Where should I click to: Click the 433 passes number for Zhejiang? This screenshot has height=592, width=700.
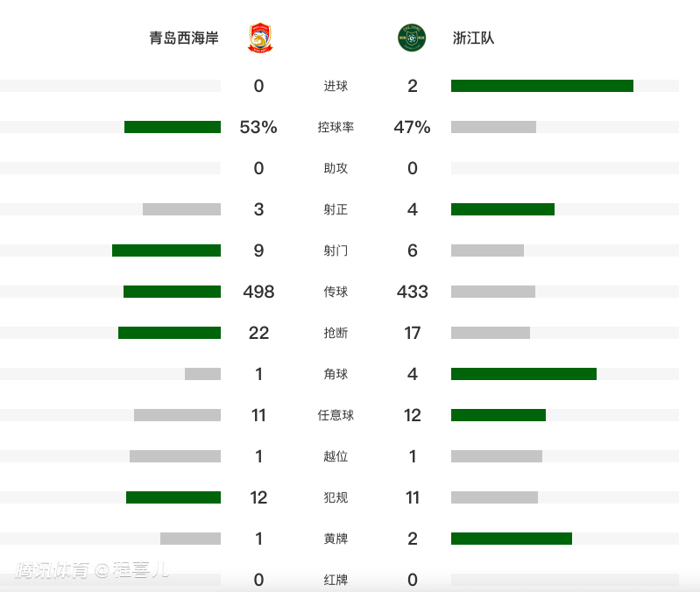coord(412,292)
